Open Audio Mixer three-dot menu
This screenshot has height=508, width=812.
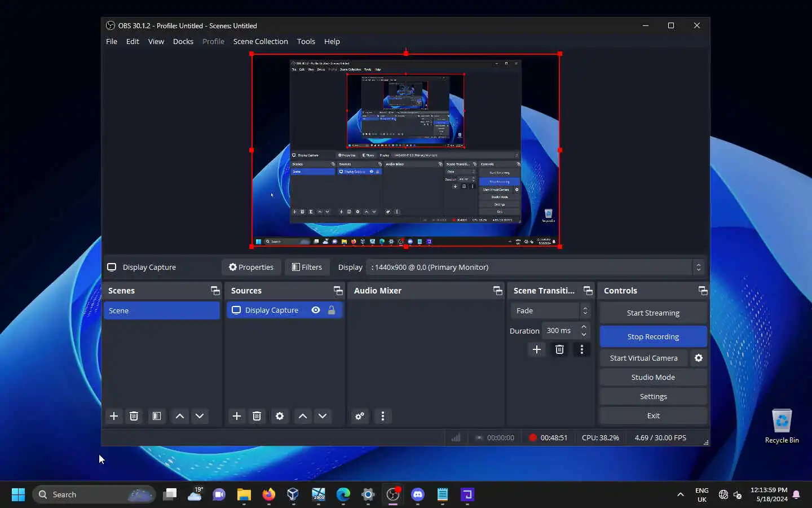click(383, 416)
